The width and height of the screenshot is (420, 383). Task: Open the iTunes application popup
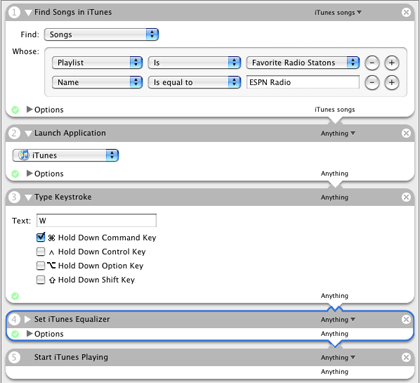[66, 155]
